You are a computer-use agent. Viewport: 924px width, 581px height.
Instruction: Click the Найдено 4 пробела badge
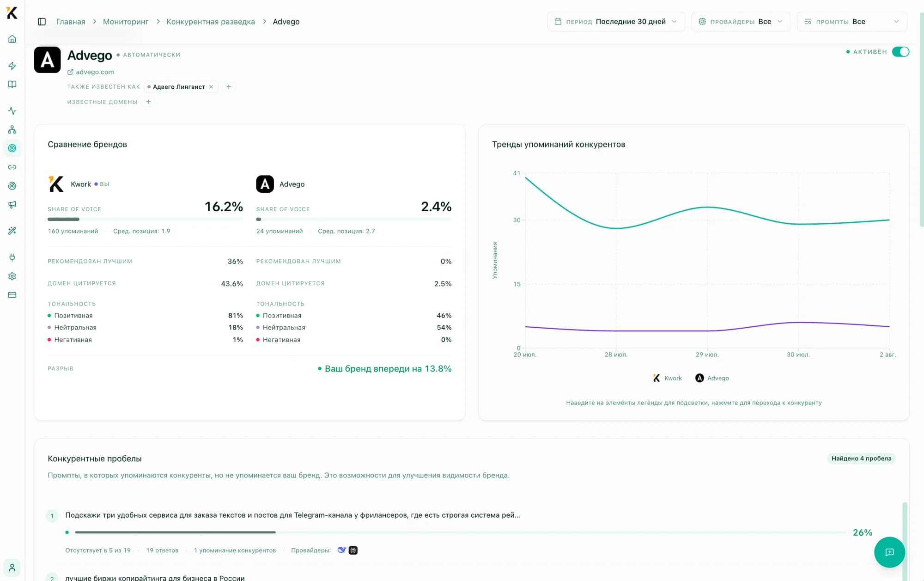pyautogui.click(x=862, y=459)
